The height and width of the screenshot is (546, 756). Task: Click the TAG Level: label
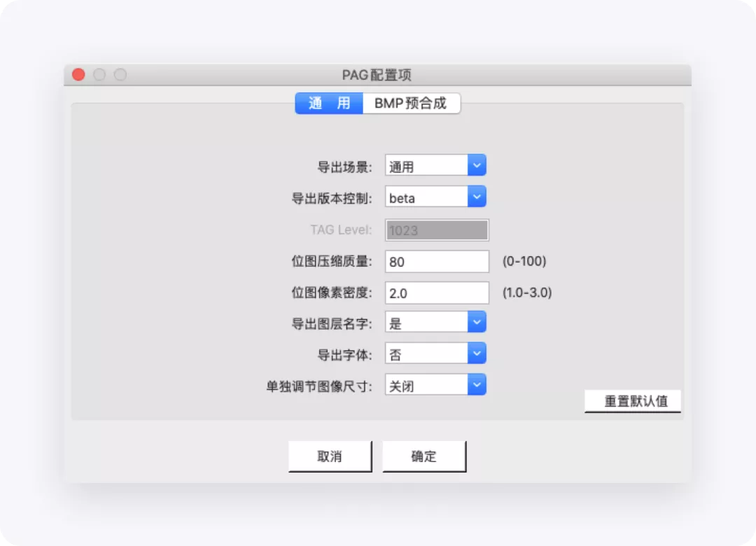(341, 230)
